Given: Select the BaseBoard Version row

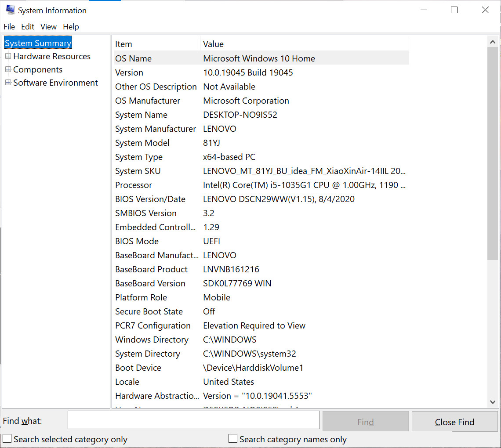Looking at the screenshot, I should pos(261,283).
